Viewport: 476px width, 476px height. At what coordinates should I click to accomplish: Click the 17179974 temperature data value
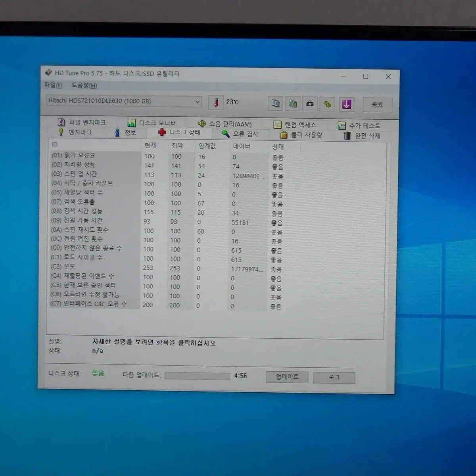[247, 269]
